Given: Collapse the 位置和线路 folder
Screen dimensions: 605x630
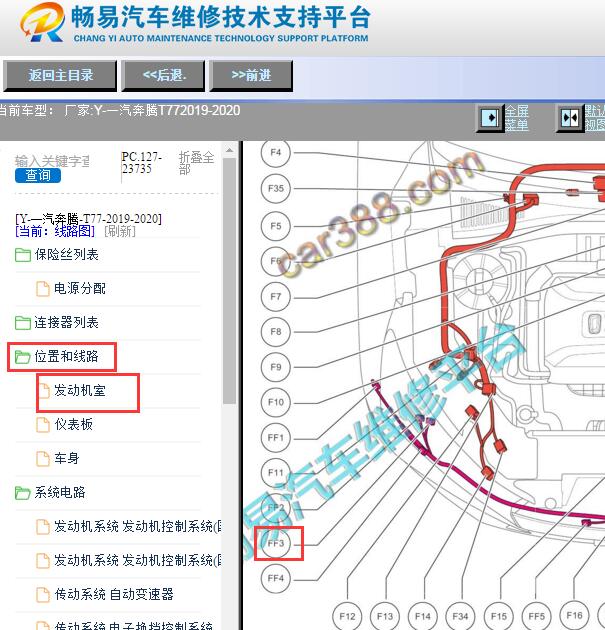Looking at the screenshot, I should point(66,356).
